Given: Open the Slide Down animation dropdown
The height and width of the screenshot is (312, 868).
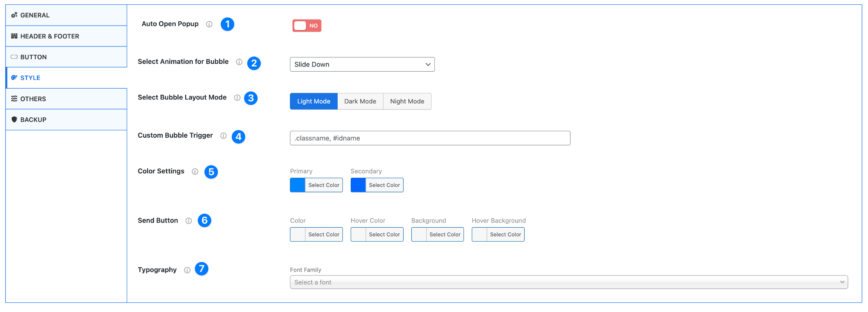Looking at the screenshot, I should [362, 64].
